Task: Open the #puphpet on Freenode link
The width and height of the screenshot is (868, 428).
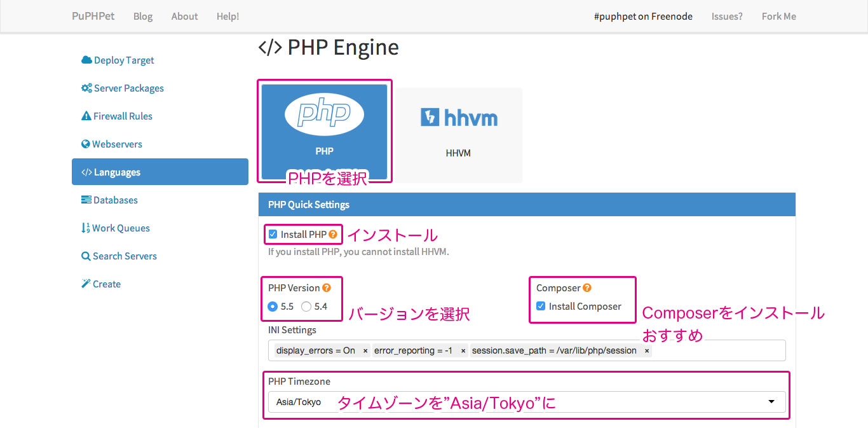Action: (643, 17)
